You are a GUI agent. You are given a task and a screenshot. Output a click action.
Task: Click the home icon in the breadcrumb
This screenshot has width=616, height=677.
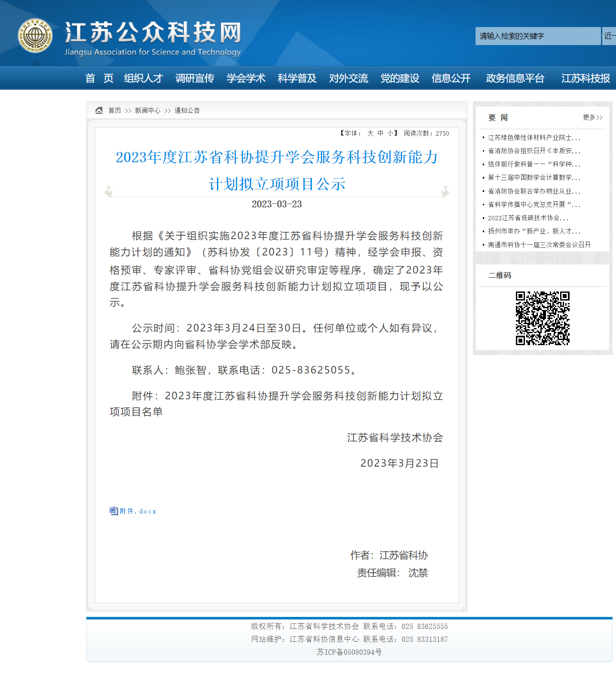click(99, 110)
